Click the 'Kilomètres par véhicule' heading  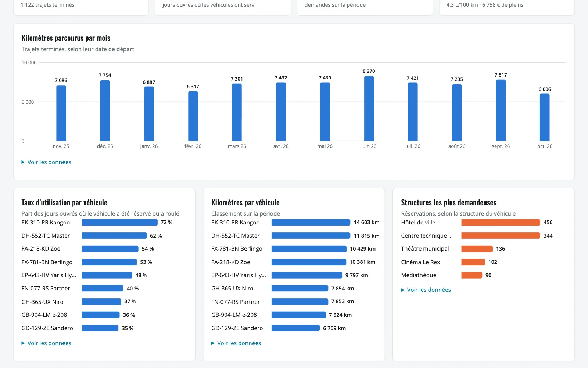coord(245,202)
